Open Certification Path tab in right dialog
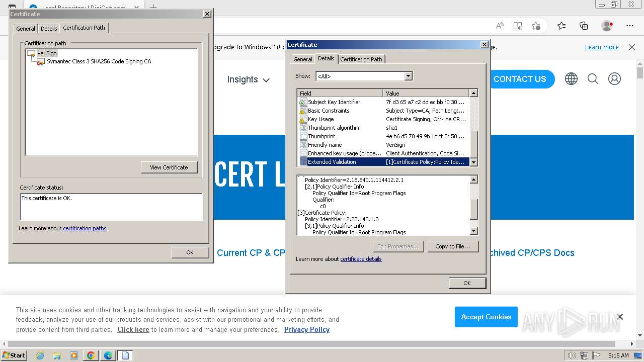Viewport: 644px width, 362px height. [361, 59]
